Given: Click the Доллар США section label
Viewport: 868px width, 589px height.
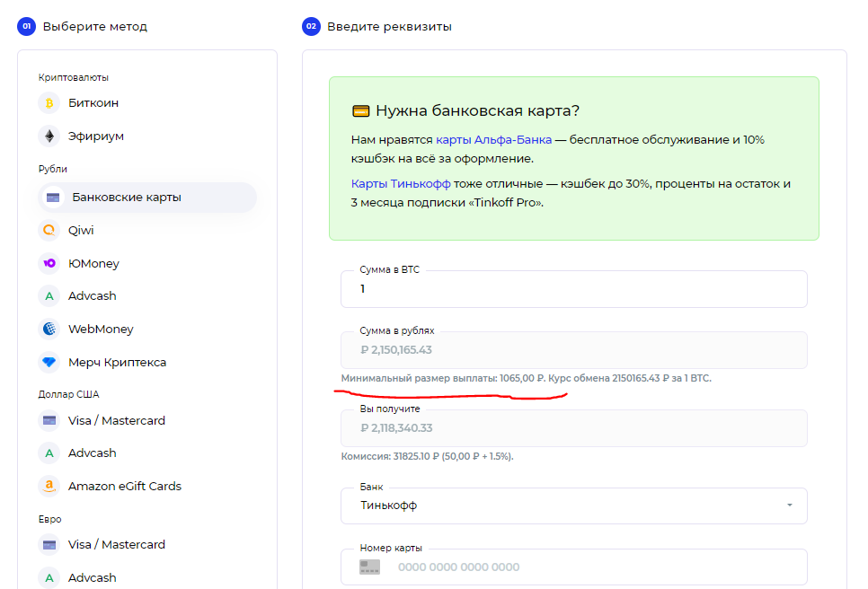Looking at the screenshot, I should (x=68, y=394).
